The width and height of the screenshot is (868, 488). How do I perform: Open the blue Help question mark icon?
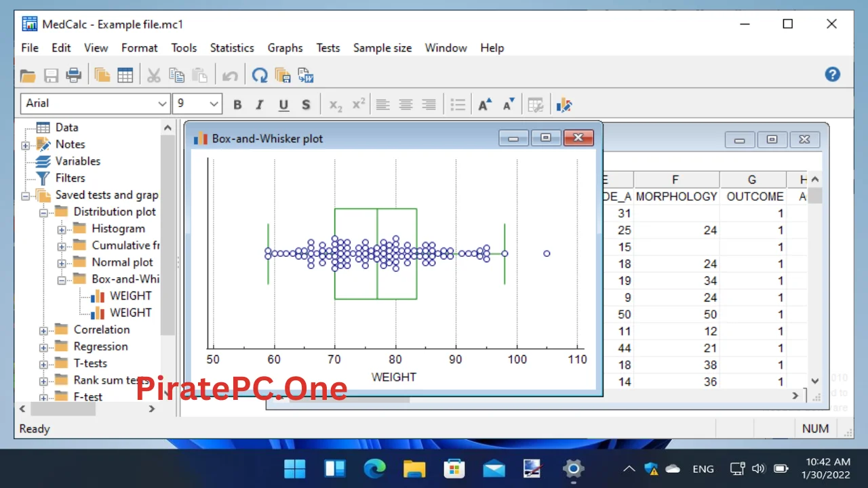click(x=833, y=75)
